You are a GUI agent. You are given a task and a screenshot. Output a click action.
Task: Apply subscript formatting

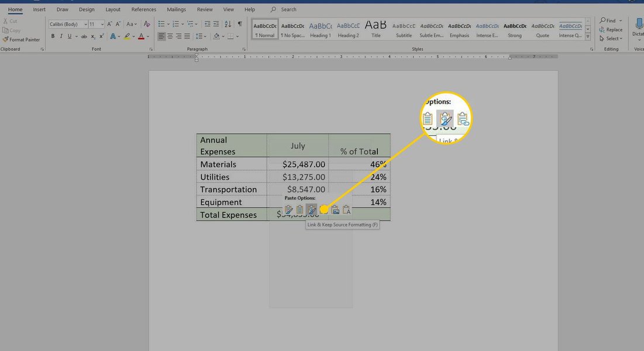93,37
